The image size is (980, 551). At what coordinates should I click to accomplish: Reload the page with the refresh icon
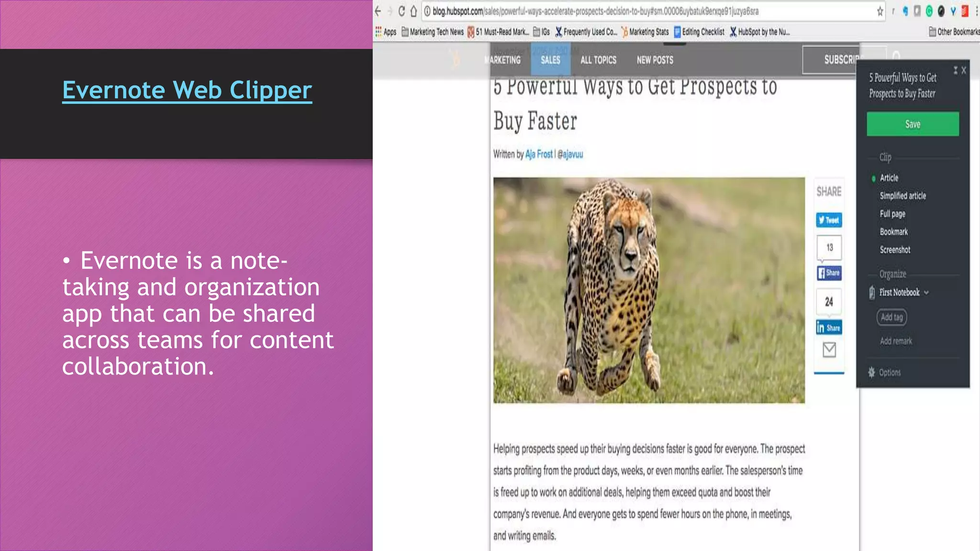tap(401, 11)
